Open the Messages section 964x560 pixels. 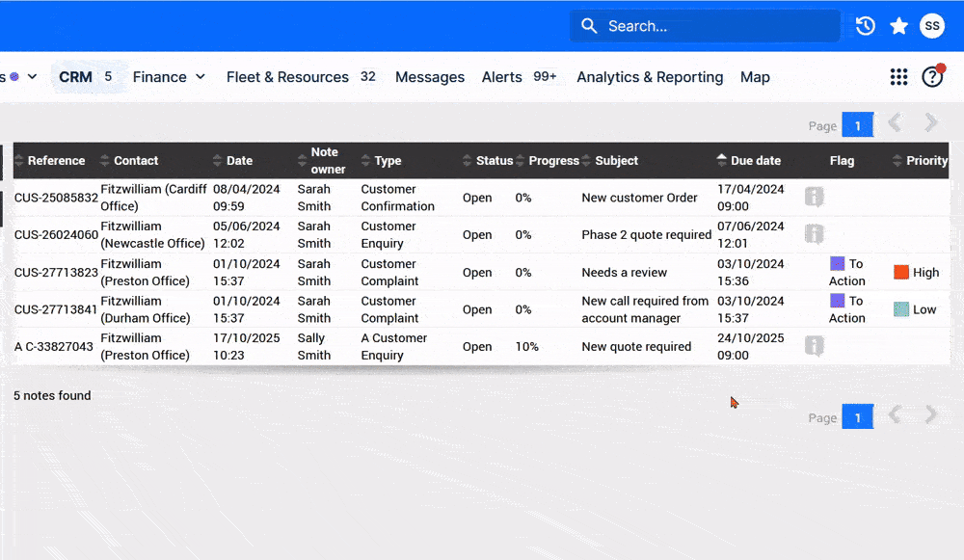coord(430,77)
